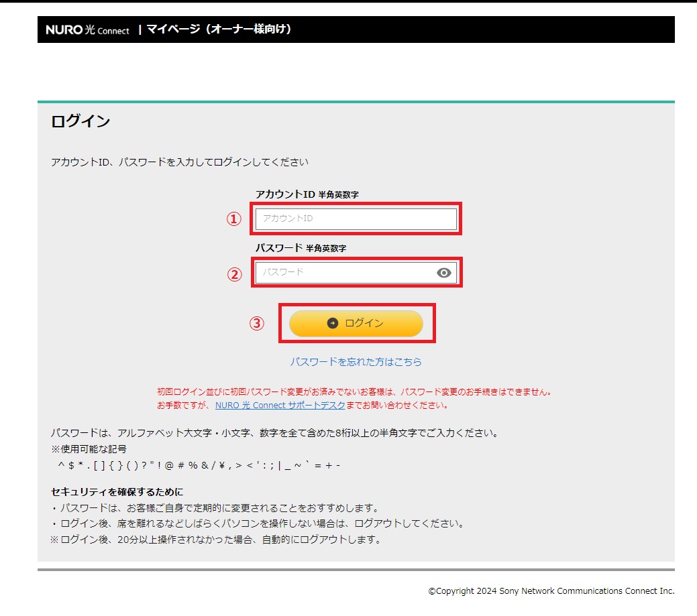The width and height of the screenshot is (697, 616).
Task: Click the アカウントID input field
Action: [356, 219]
